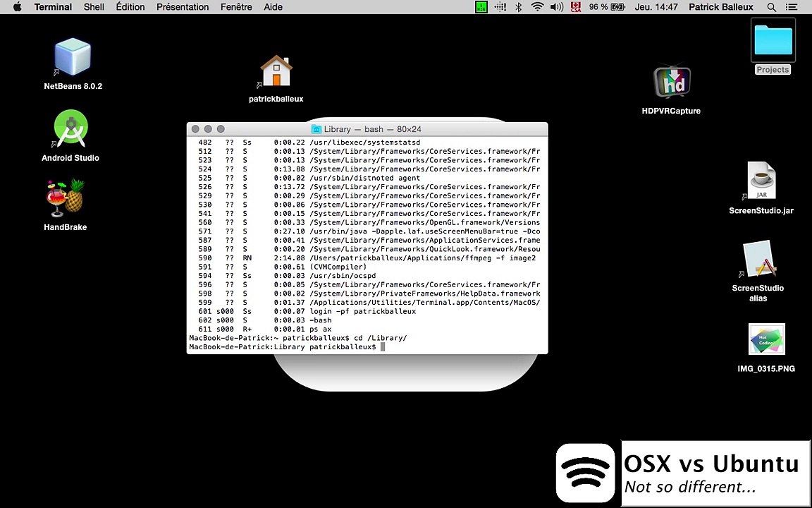The image size is (812, 508).
Task: Click the Terminal title 'Library — bash — 80×24'
Action: pos(372,129)
